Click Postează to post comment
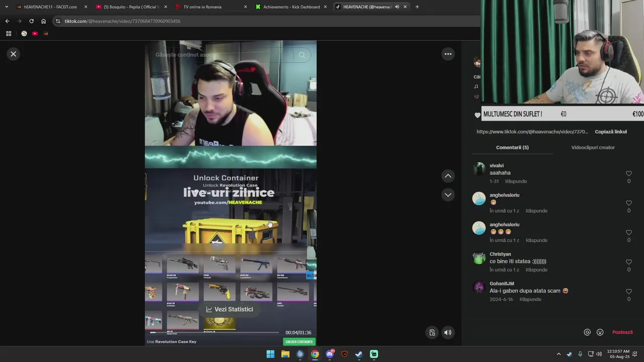The width and height of the screenshot is (644, 362). point(622,332)
